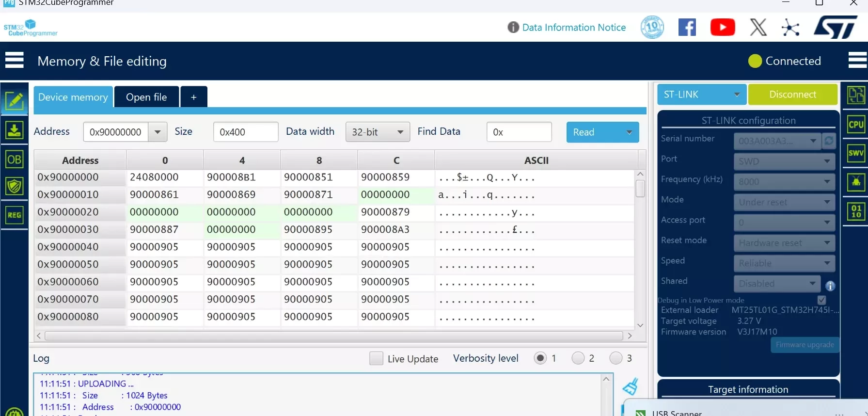Switch to the Open file tab
Screen dimensions: 868x416
click(x=146, y=97)
